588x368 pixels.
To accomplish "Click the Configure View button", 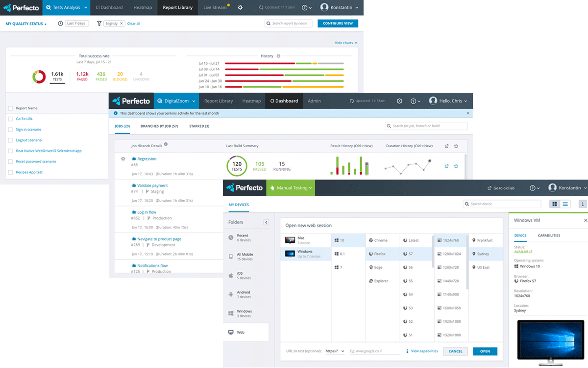I will (x=338, y=23).
